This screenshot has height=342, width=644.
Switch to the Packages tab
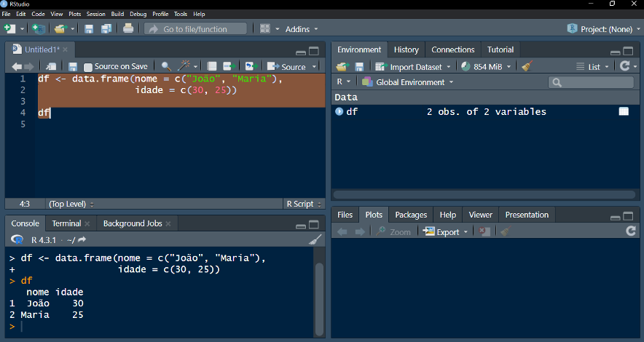pos(411,215)
